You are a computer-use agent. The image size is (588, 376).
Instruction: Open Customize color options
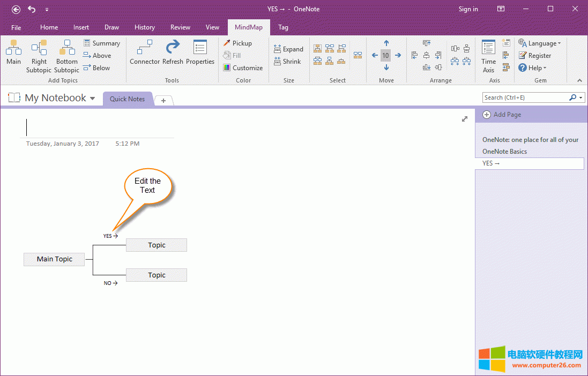(243, 68)
